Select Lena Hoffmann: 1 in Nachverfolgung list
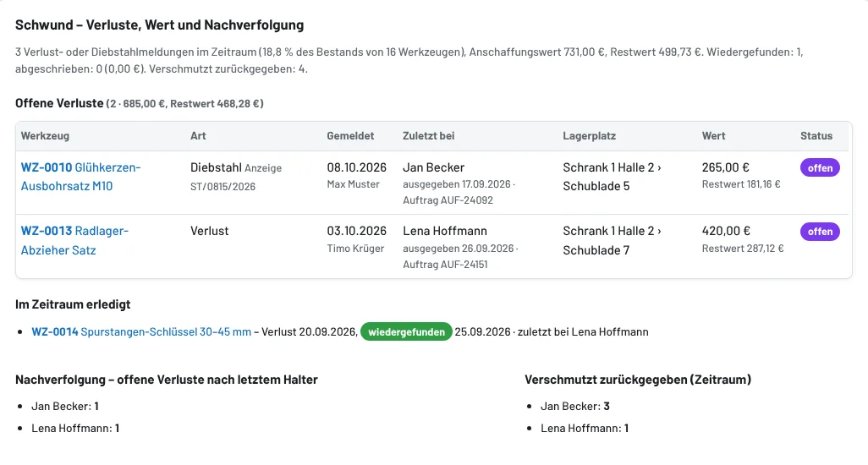Image resolution: width=868 pixels, height=465 pixels. [75, 428]
